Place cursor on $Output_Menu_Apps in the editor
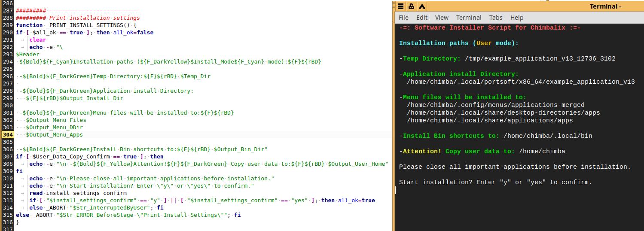 tap(54, 135)
